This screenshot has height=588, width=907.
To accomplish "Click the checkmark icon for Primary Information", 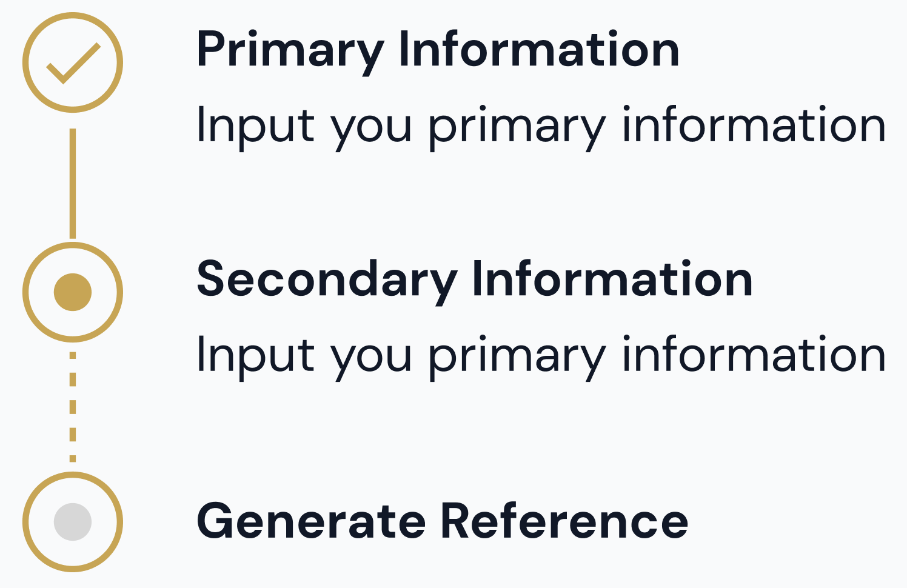I will coord(73,63).
